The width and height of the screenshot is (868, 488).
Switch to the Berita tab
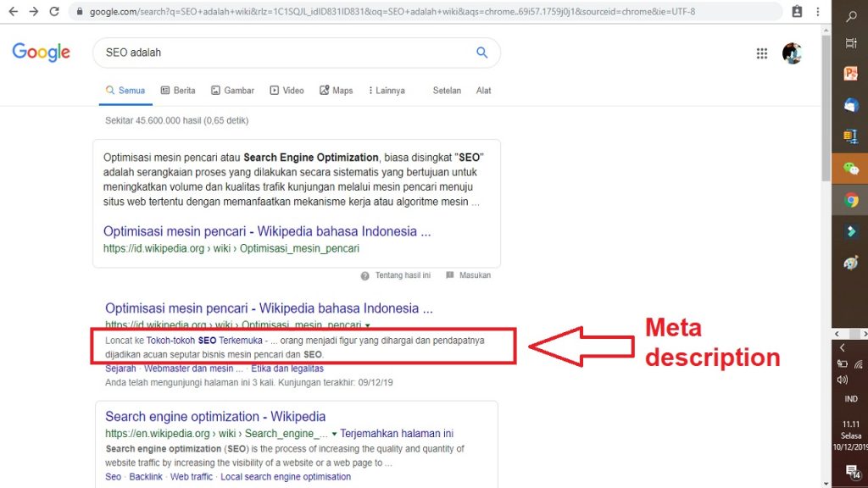click(177, 91)
